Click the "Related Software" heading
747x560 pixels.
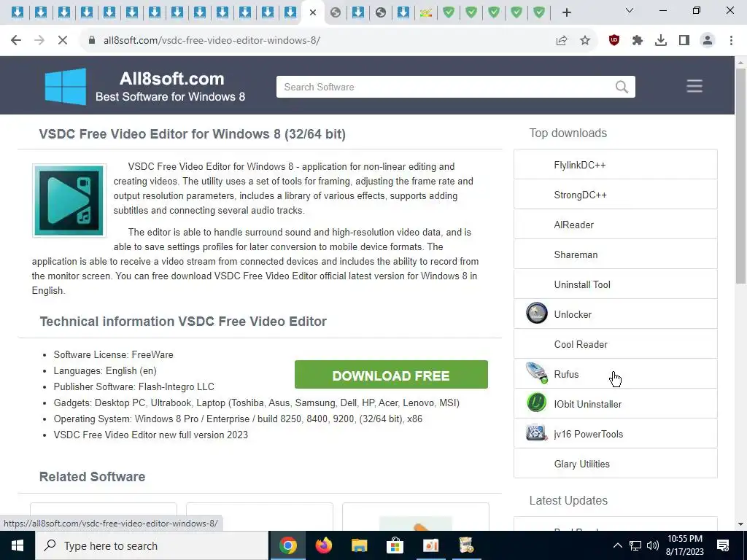click(x=92, y=477)
